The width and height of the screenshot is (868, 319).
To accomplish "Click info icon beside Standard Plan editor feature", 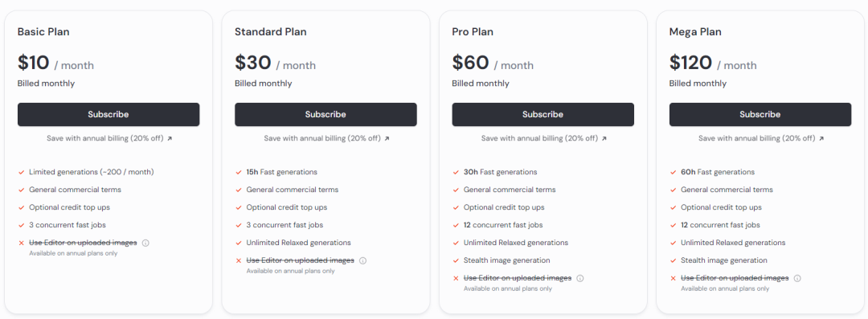I will [x=363, y=260].
